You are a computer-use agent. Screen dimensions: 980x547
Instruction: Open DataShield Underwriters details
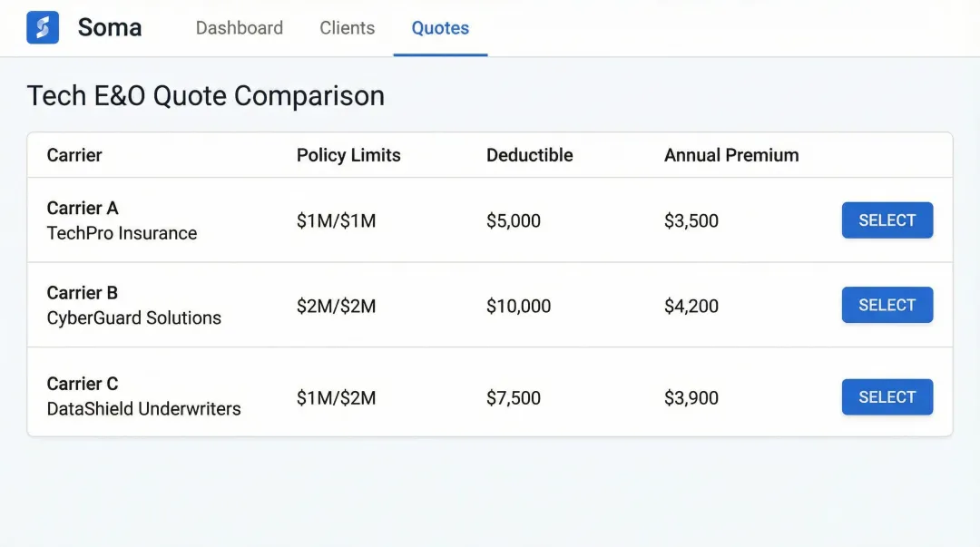[x=142, y=409]
